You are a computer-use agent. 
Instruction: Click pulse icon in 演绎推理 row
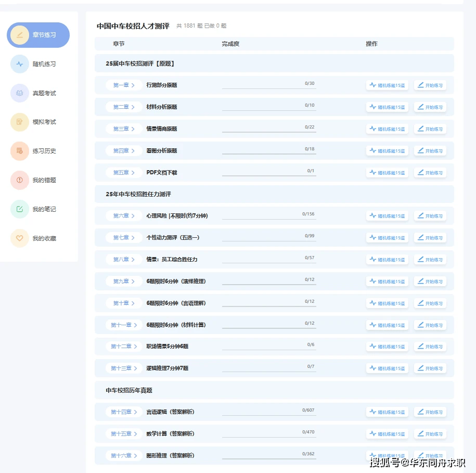[373, 281]
